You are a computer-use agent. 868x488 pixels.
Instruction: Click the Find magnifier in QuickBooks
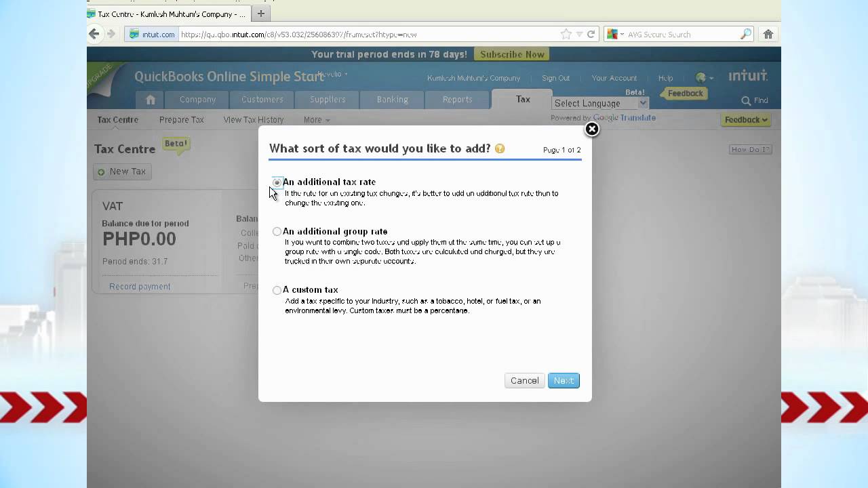pyautogui.click(x=746, y=100)
